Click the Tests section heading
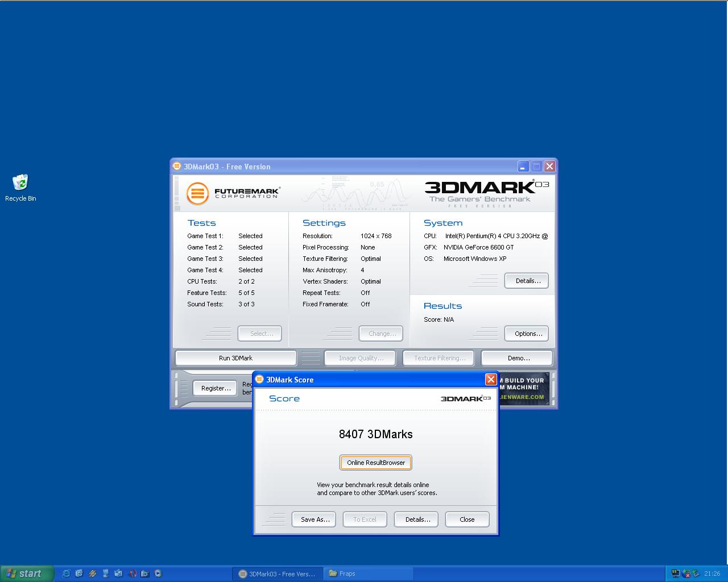The height and width of the screenshot is (582, 728). [201, 223]
